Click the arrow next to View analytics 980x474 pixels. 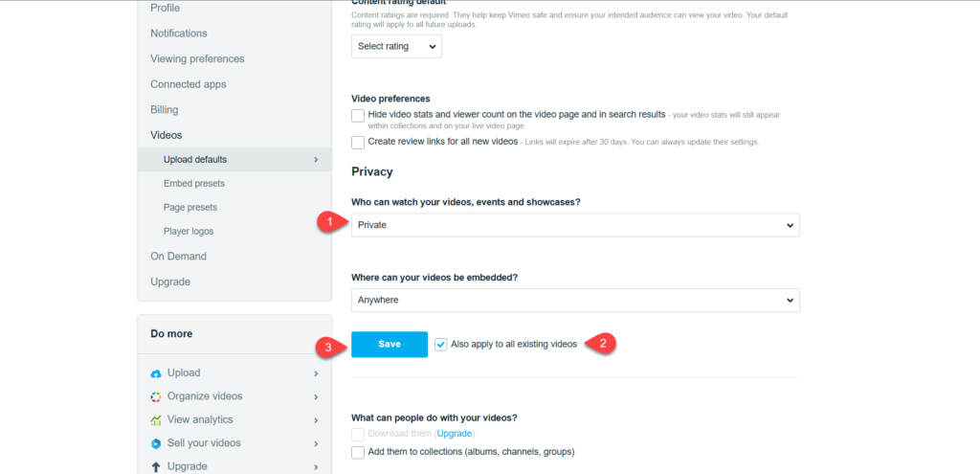click(316, 420)
